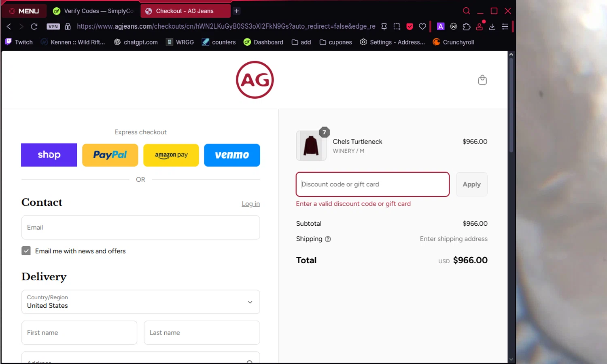Click the page vertical scrollbar thumb
Screen dimensions: 607x364
click(x=511, y=105)
